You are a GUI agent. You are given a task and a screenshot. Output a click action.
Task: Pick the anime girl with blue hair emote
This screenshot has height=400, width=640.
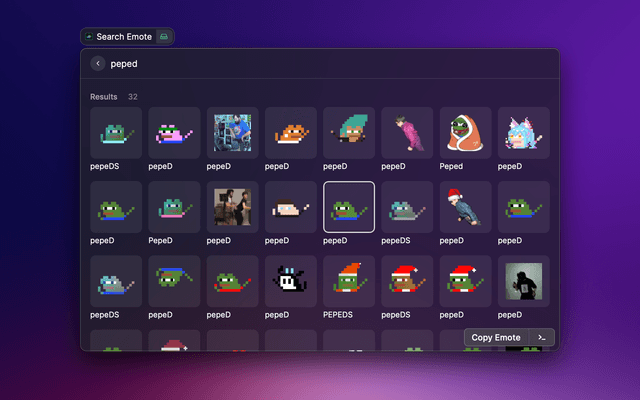(524, 133)
